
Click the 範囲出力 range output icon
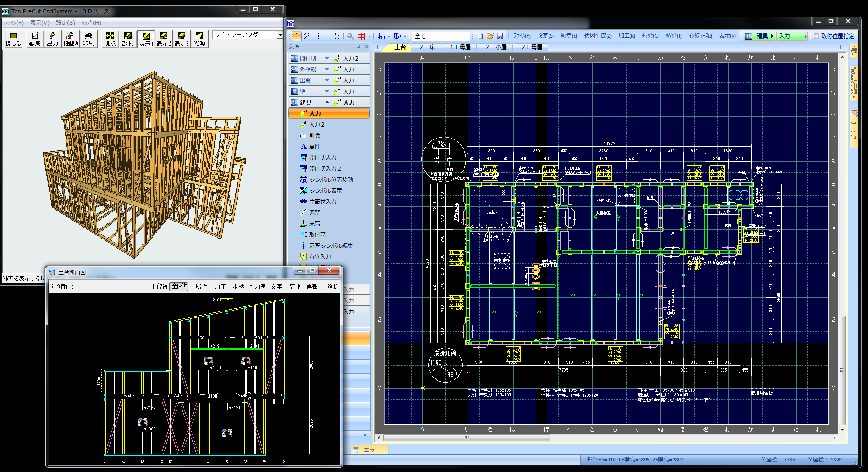[x=70, y=39]
